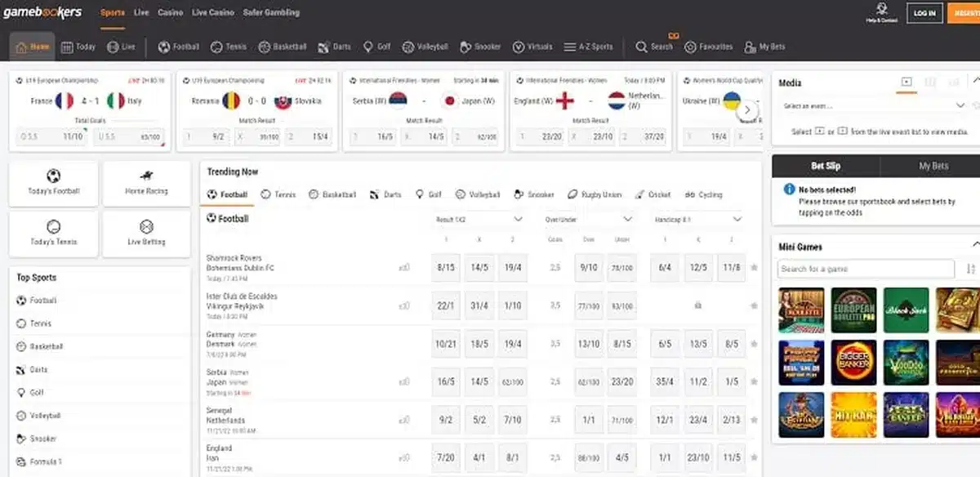980x477 pixels.
Task: Open Favourites from the top navigation
Action: 709,47
